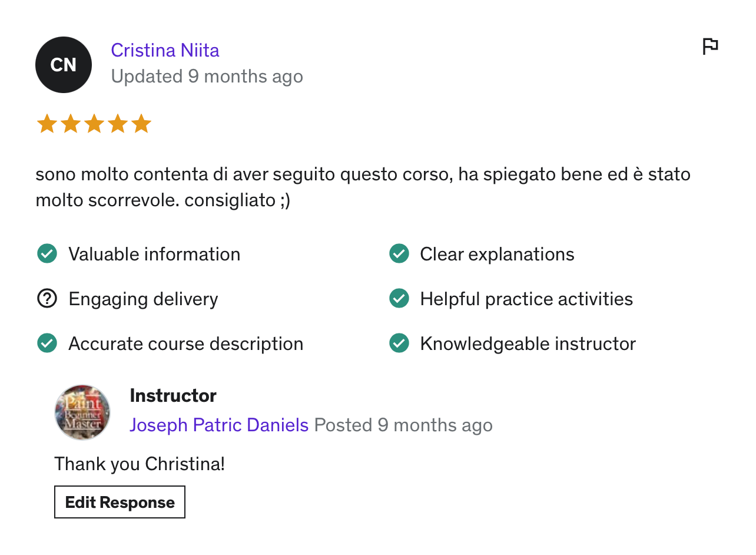Click the Valuable information checkmark icon

click(x=47, y=254)
